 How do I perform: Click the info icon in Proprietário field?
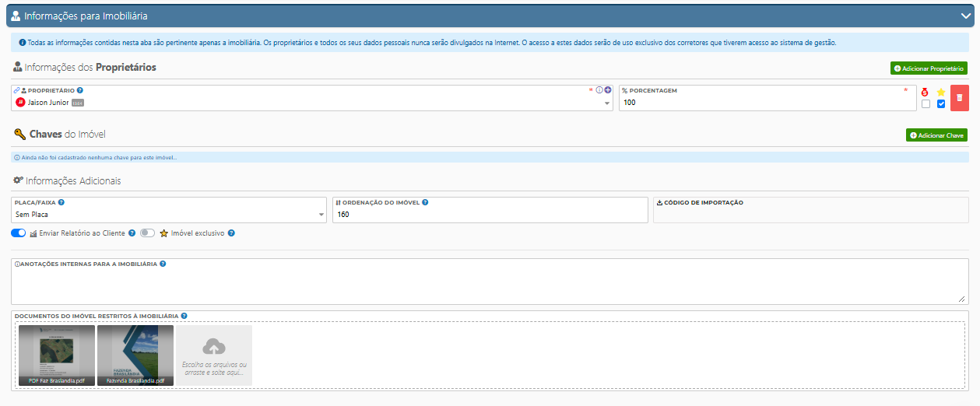pyautogui.click(x=599, y=90)
